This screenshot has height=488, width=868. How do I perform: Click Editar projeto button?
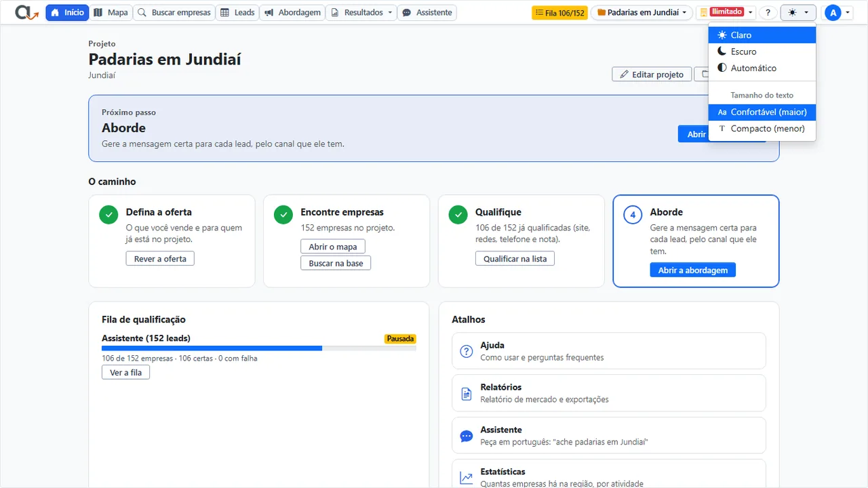[x=652, y=75]
